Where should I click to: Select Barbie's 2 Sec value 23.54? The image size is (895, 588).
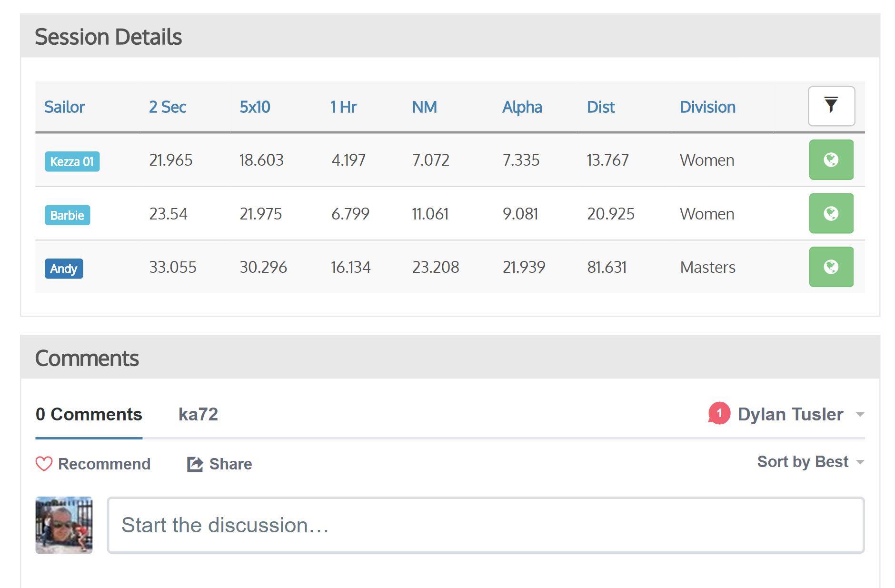point(168,214)
